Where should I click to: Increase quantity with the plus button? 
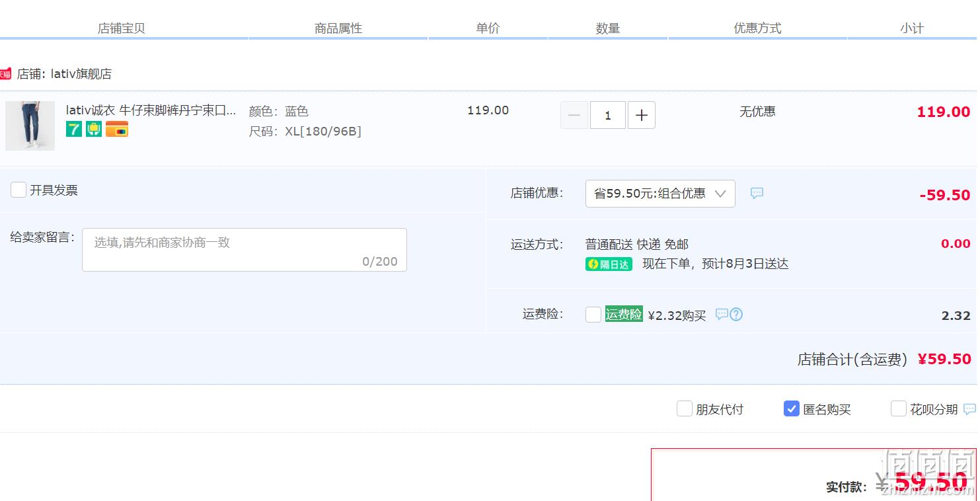click(x=642, y=115)
